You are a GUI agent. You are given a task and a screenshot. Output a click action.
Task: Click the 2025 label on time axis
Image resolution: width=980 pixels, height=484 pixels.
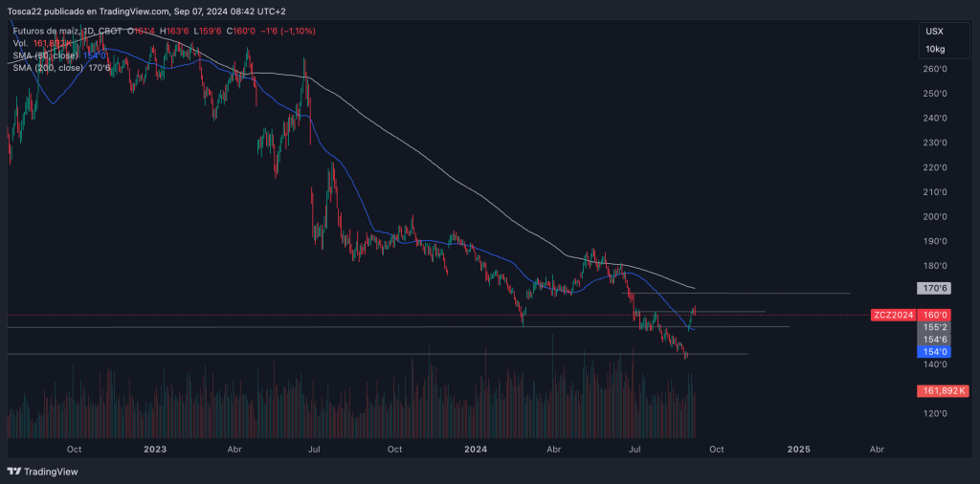(797, 448)
